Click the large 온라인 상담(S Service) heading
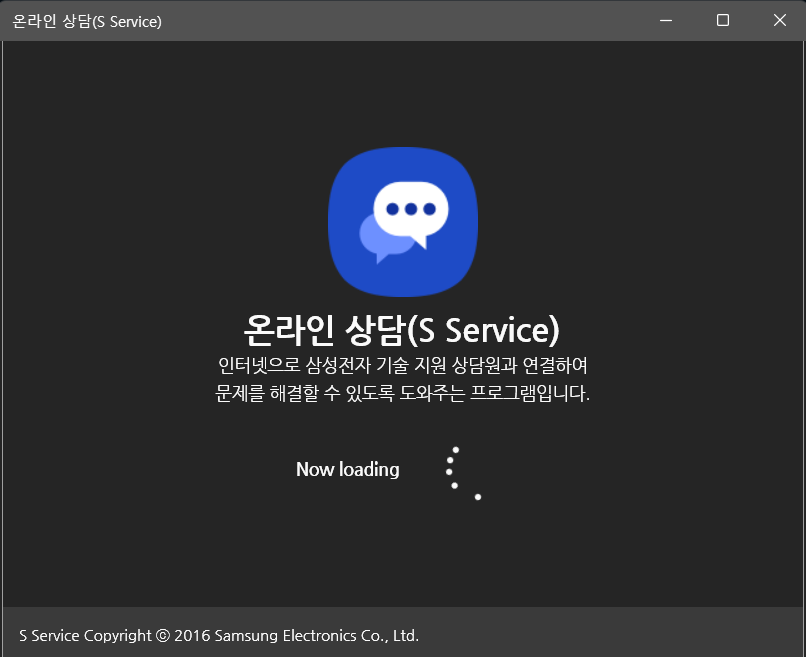The height and width of the screenshot is (657, 806). pyautogui.click(x=401, y=330)
